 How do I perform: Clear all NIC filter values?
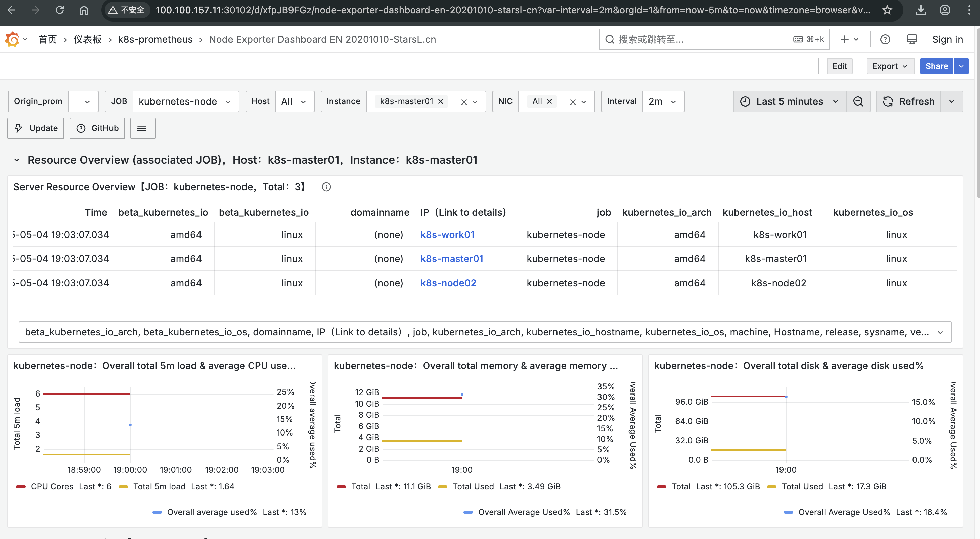[573, 102]
